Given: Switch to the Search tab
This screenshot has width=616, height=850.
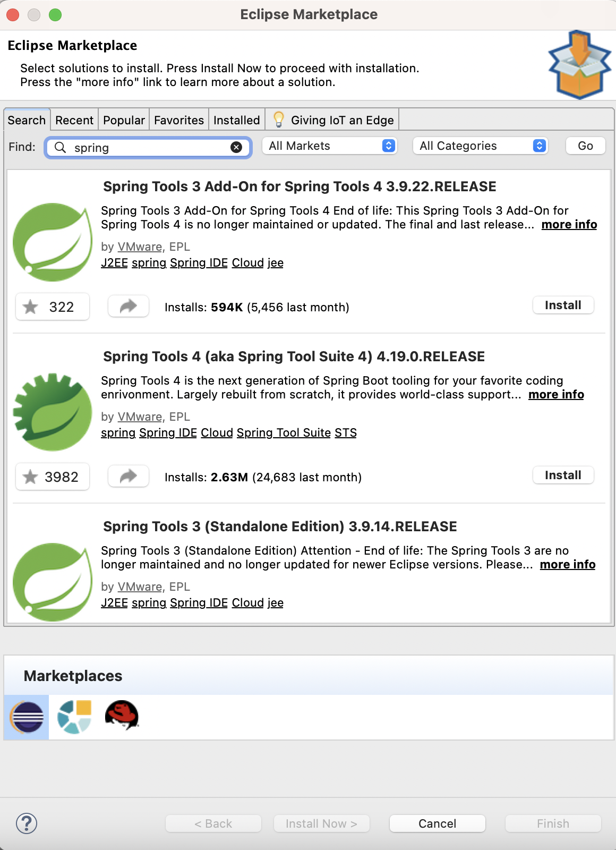Looking at the screenshot, I should (x=27, y=120).
